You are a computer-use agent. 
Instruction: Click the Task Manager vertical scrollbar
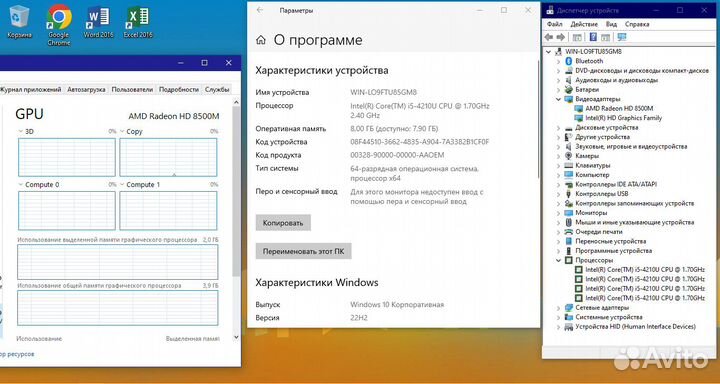tap(236, 191)
